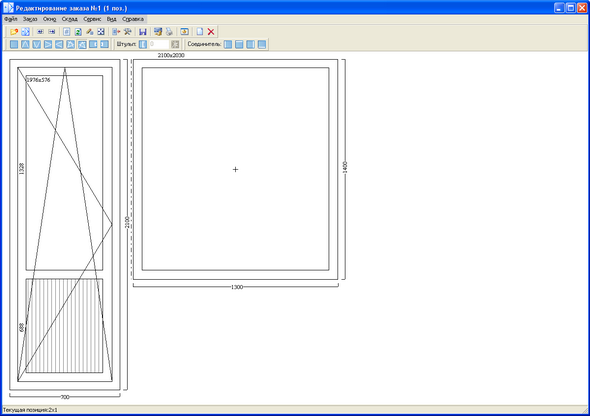Click the blank new page icon
Image resolution: width=590 pixels, height=416 pixels.
click(x=200, y=32)
